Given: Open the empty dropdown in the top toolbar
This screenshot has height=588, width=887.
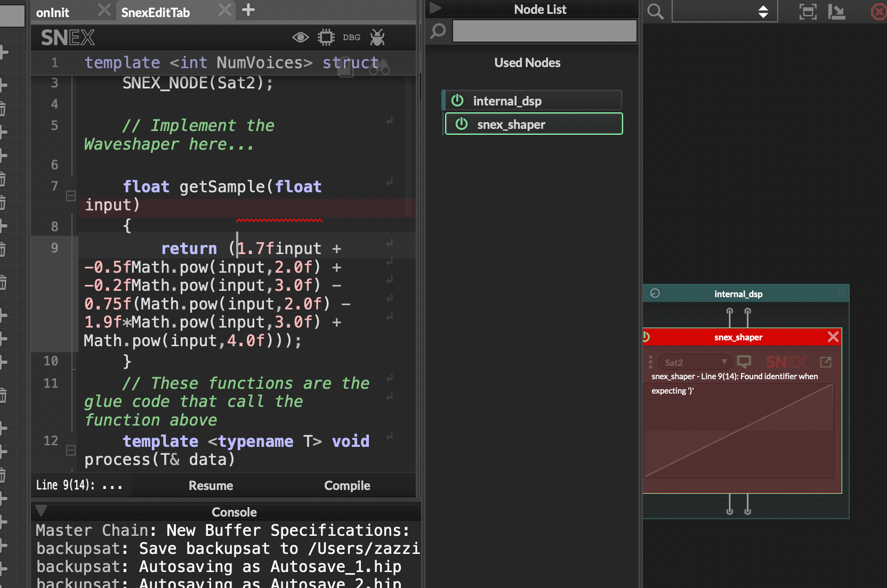Looking at the screenshot, I should tap(724, 11).
